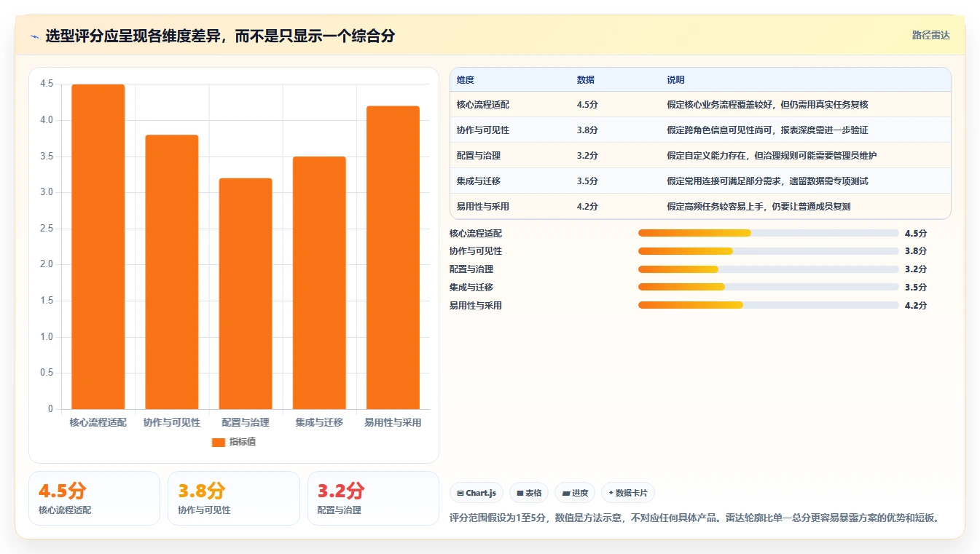Select the Chart.js chip
Viewport: 980px width, 554px height.
pyautogui.click(x=477, y=493)
